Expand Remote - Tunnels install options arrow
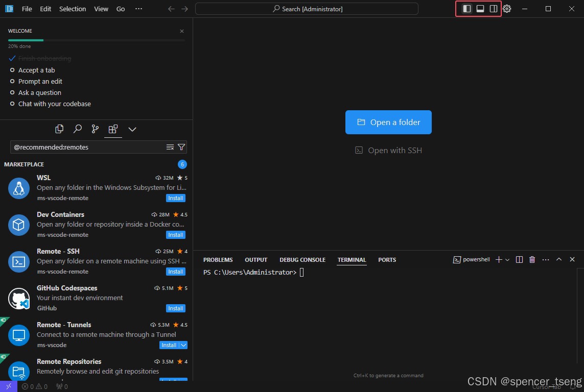 pos(183,345)
